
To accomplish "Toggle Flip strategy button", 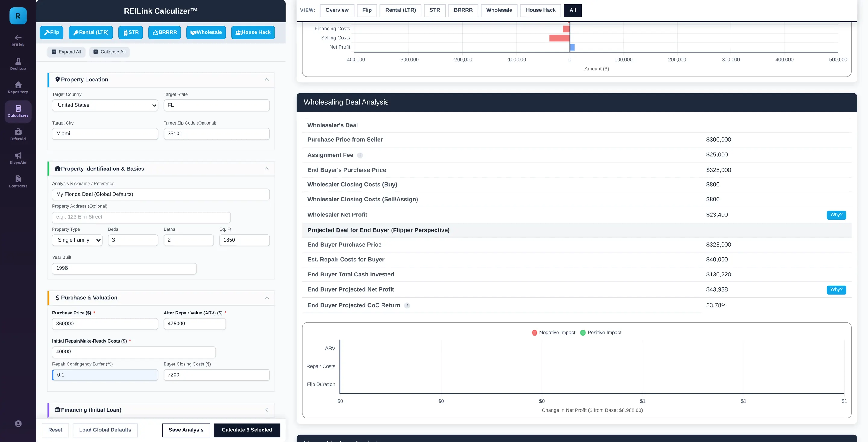I will [52, 32].
